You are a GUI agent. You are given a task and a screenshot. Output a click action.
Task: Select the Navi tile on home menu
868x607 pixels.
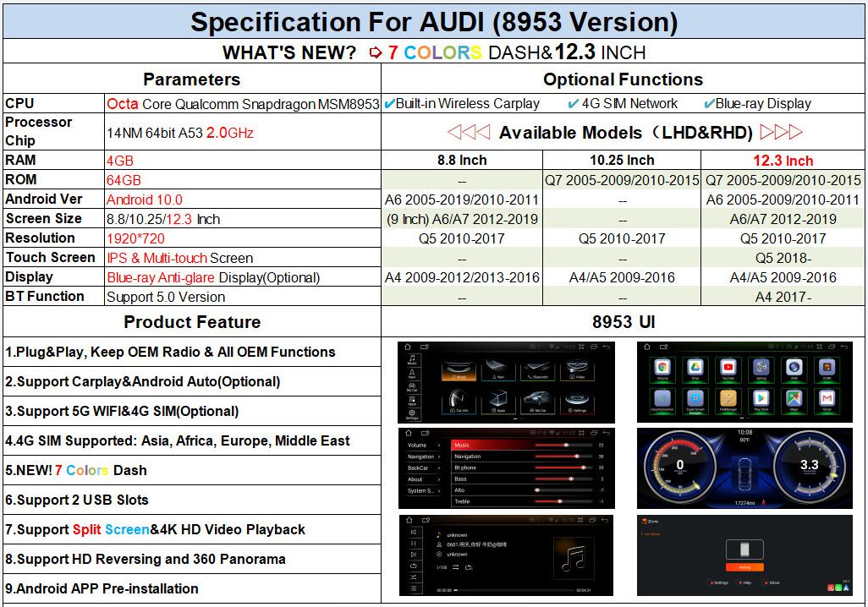pyautogui.click(x=498, y=370)
